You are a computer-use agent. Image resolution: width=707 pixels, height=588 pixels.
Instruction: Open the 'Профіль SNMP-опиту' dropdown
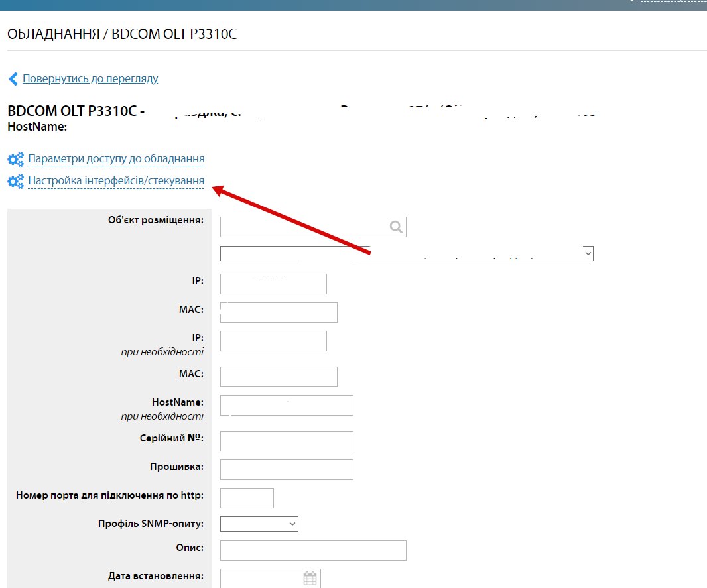pyautogui.click(x=259, y=524)
